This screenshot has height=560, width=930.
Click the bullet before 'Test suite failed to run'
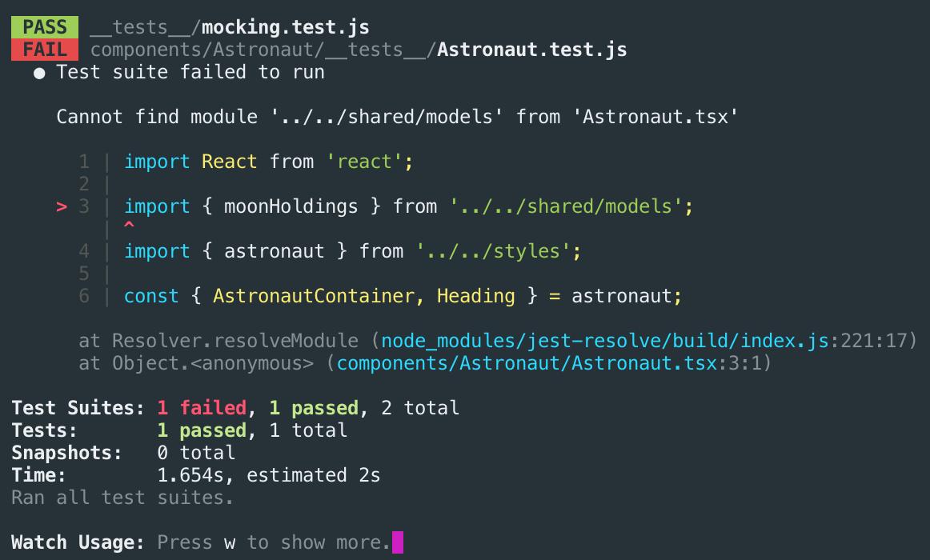pos(39,73)
